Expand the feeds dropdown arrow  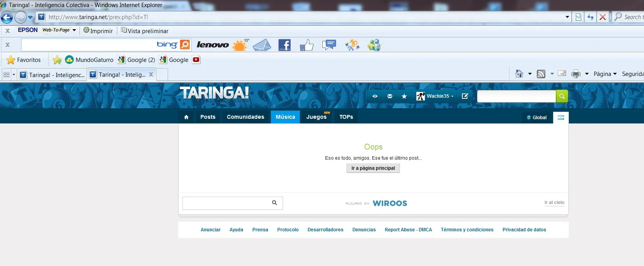pyautogui.click(x=552, y=74)
